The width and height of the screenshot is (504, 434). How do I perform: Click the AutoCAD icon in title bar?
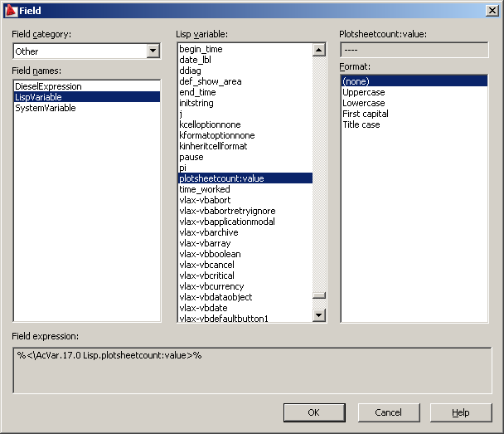(x=12, y=11)
